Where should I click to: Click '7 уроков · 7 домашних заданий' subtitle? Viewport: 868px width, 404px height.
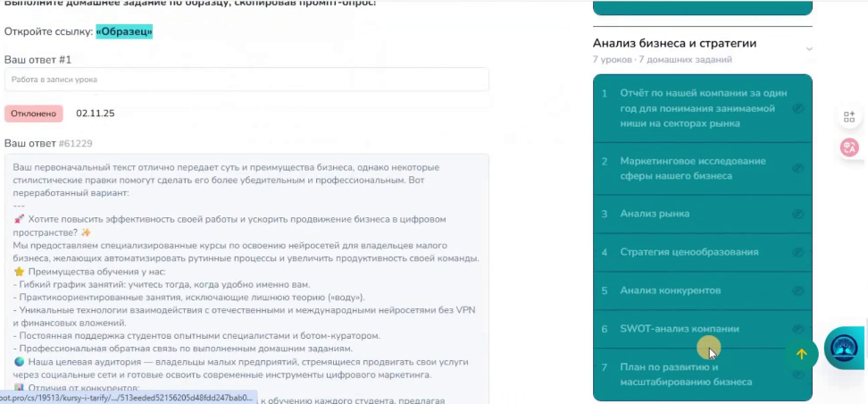tap(662, 59)
